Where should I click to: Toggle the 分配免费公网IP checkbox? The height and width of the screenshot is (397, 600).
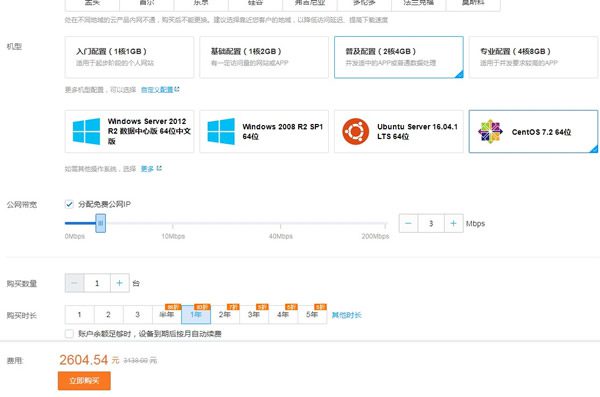pos(69,204)
